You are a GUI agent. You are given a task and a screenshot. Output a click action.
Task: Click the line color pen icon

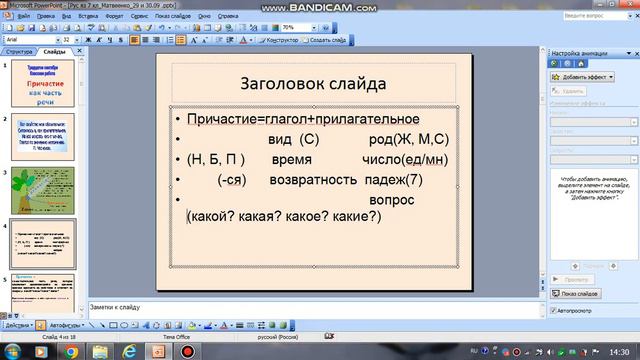coord(208,325)
